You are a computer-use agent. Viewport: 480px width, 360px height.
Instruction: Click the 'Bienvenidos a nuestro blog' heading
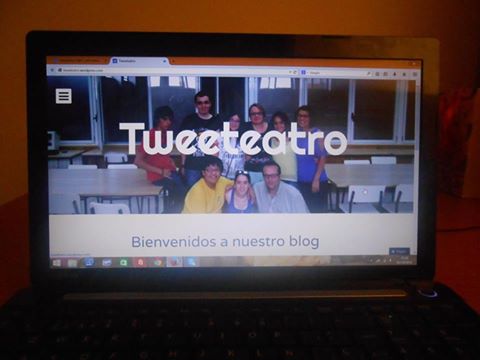[x=225, y=241]
